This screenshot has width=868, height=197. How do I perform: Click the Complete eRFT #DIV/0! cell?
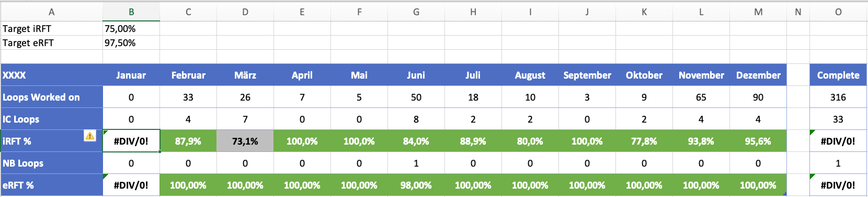[838, 185]
